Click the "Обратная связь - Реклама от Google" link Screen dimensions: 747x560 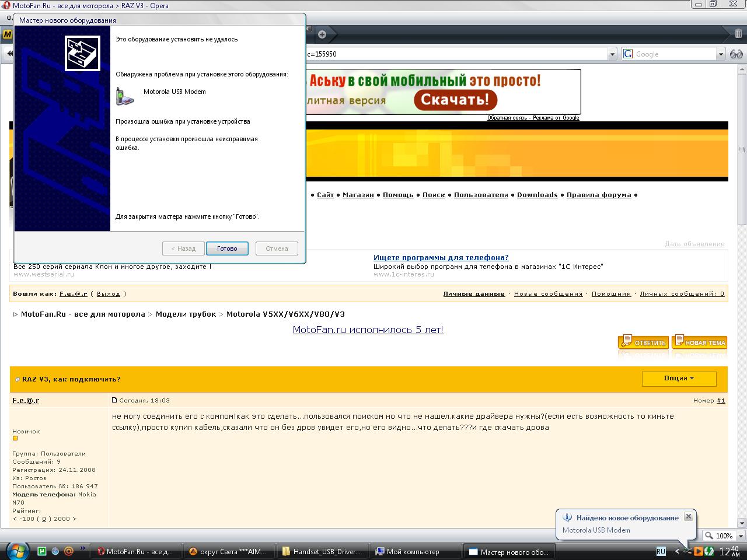[x=533, y=118]
